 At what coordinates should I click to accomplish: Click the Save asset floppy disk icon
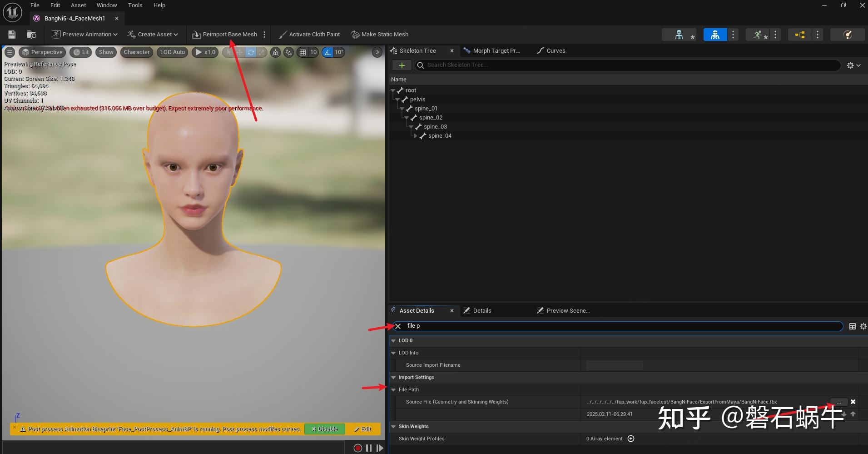pos(12,35)
